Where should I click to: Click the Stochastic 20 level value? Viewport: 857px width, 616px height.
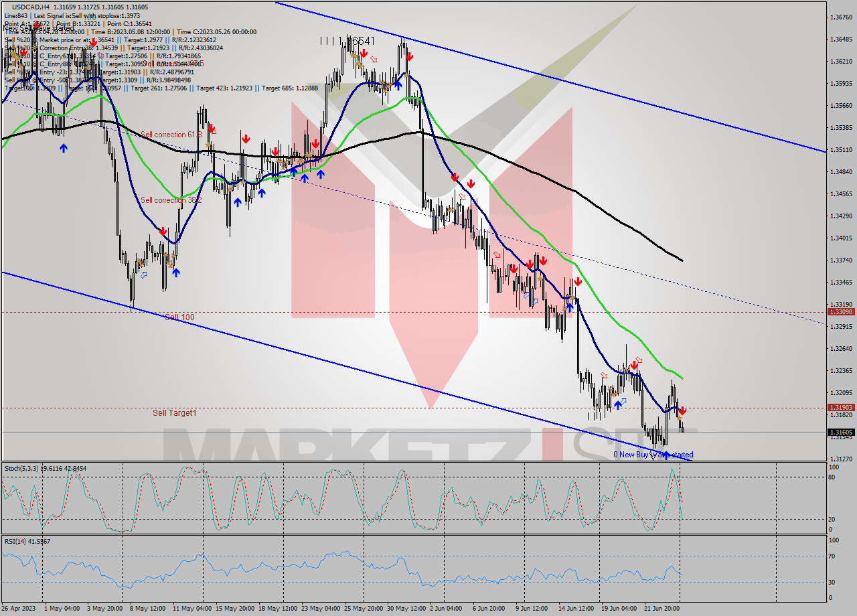click(833, 520)
